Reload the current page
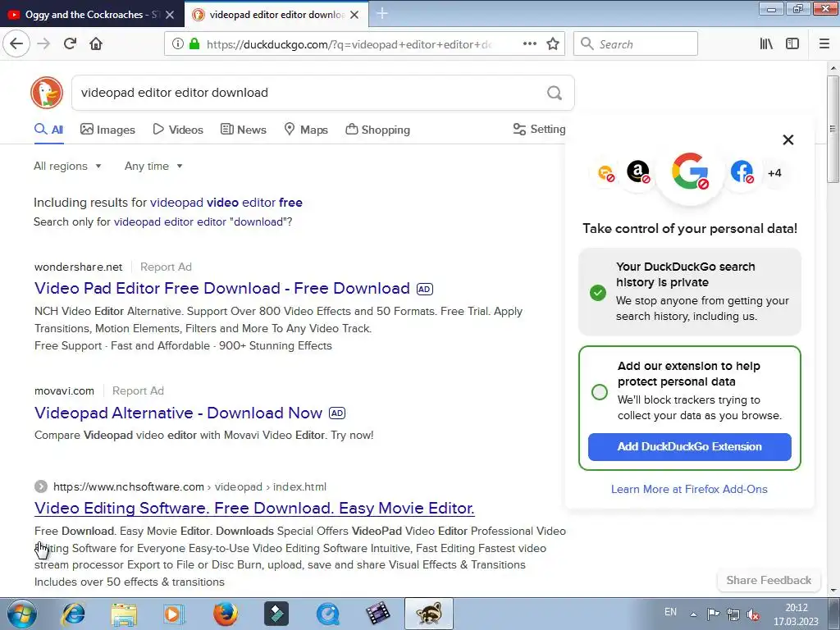 pos(71,43)
